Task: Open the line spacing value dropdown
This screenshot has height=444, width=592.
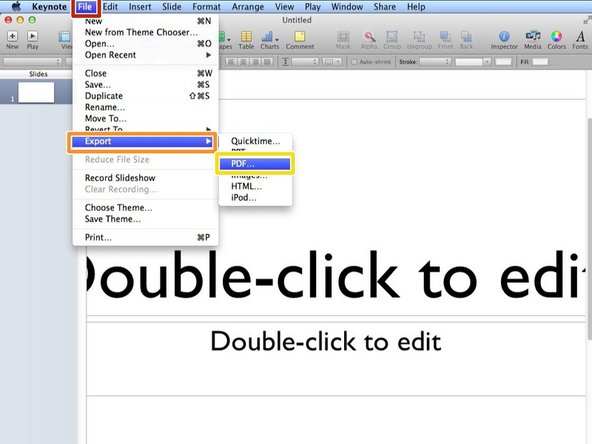Action: point(305,62)
